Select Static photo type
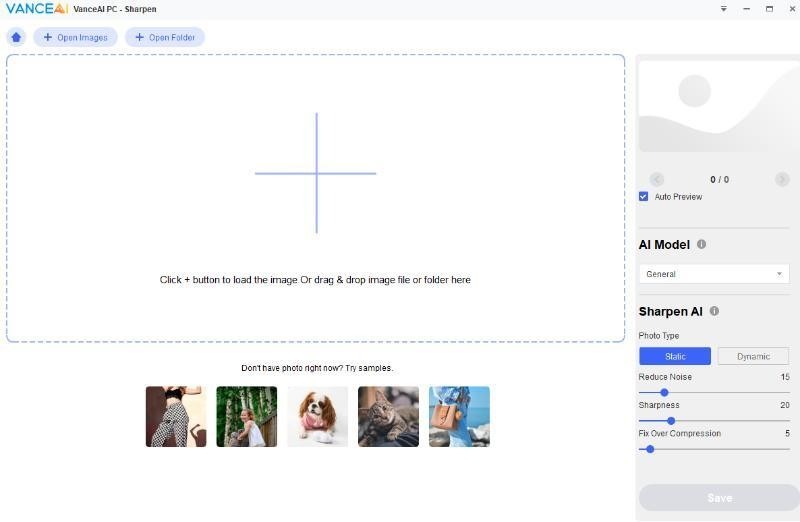Screen dimensions: 800x522 click(x=675, y=356)
